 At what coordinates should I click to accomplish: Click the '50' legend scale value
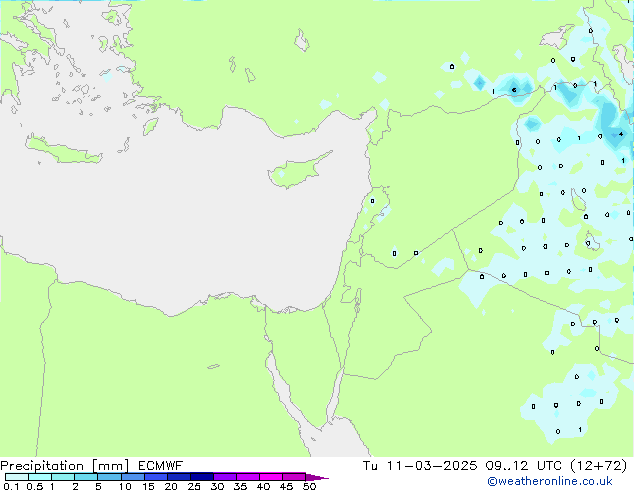click(x=309, y=486)
